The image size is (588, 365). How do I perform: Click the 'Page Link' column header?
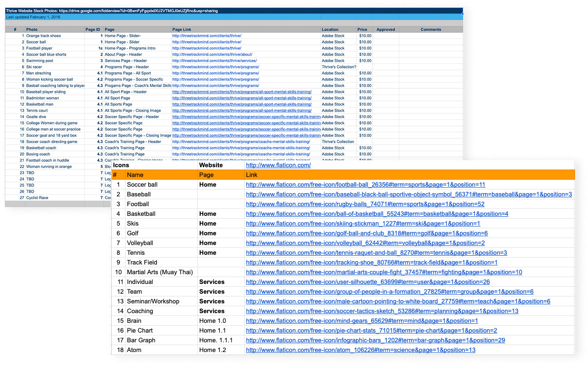coord(246,30)
